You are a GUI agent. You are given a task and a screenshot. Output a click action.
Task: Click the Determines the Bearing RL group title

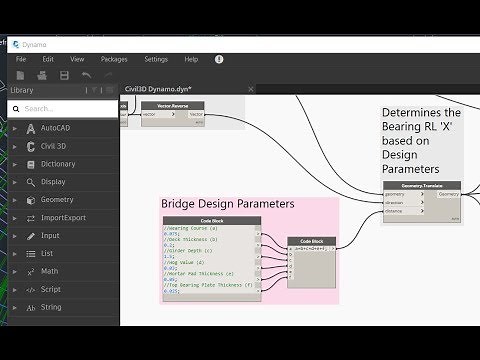(x=421, y=141)
